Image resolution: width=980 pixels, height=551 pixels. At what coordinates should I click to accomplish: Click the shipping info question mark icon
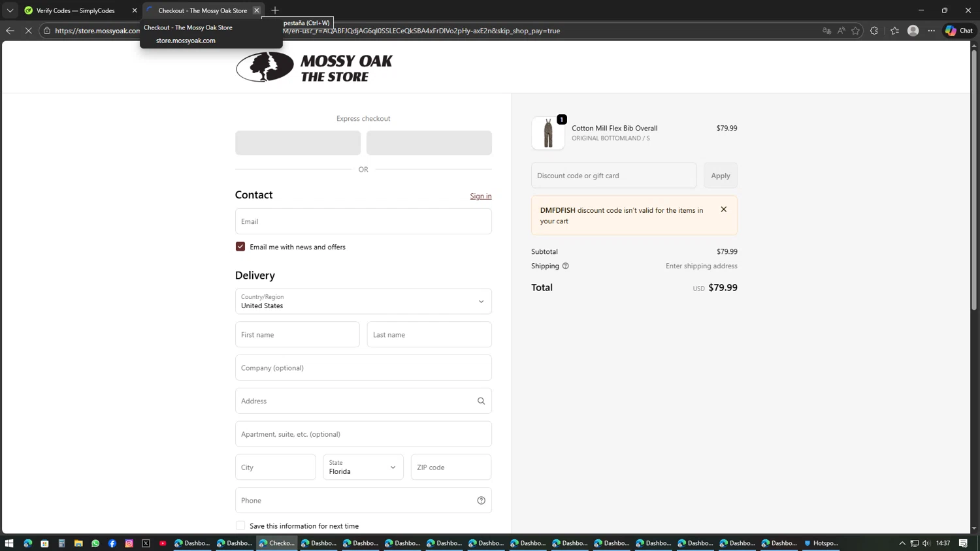(x=566, y=266)
